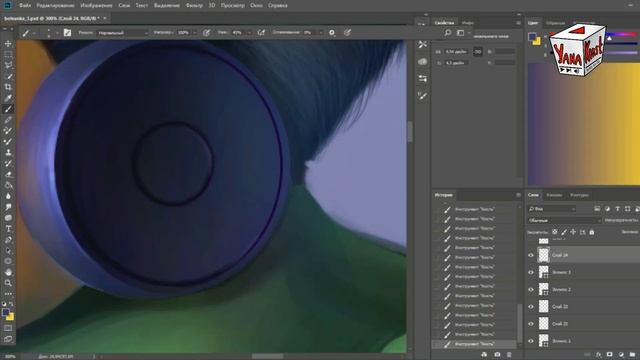Change the screen mode
This screenshot has height=360, width=640.
8,339
